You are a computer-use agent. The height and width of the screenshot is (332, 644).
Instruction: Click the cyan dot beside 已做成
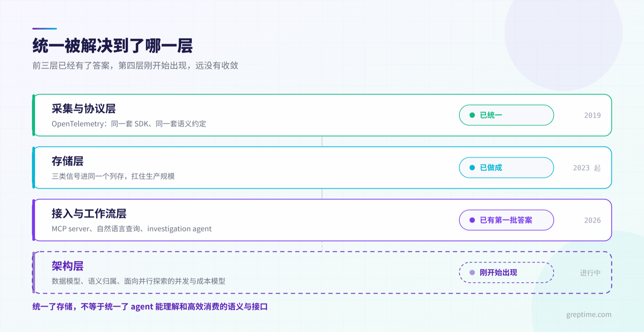click(472, 168)
